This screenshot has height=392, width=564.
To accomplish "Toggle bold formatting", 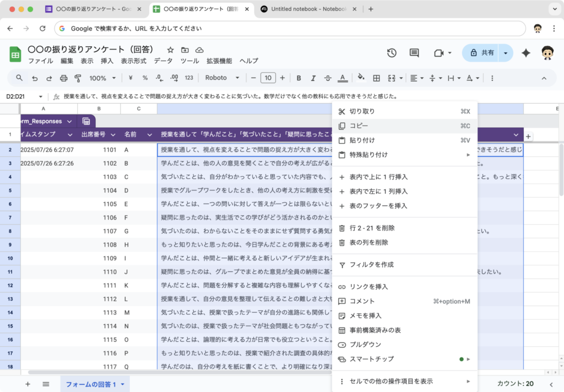I will tap(299, 78).
